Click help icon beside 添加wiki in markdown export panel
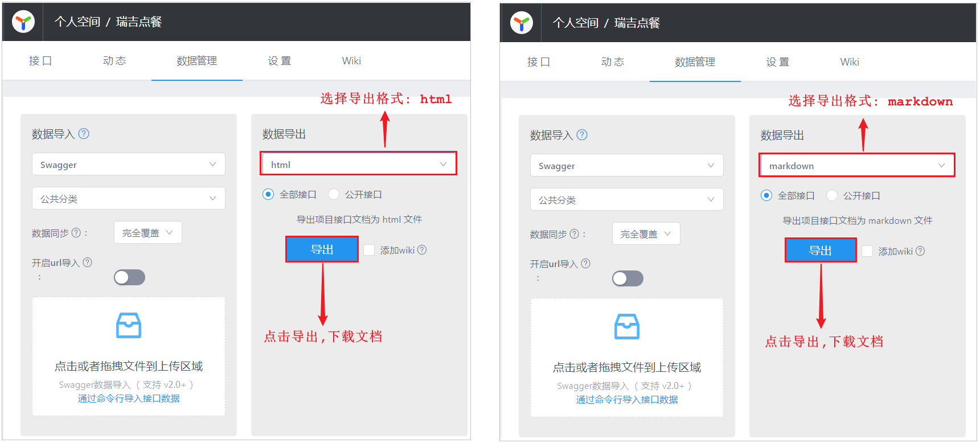Viewport: 980px width, 443px height. coord(920,251)
